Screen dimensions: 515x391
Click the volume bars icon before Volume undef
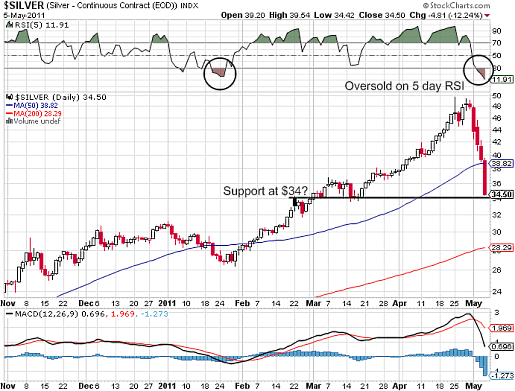9,122
